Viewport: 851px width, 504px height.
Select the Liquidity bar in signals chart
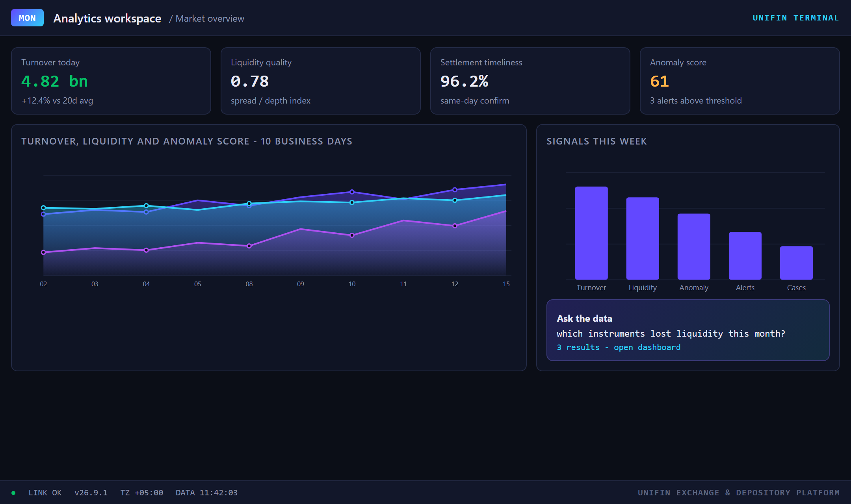coord(643,239)
